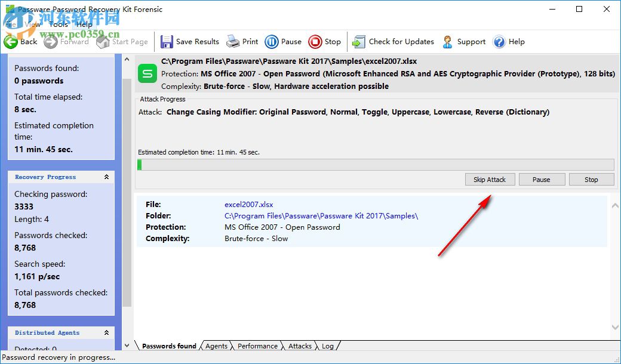Click Stop button in Attack Progress
The width and height of the screenshot is (621, 364).
pyautogui.click(x=592, y=179)
